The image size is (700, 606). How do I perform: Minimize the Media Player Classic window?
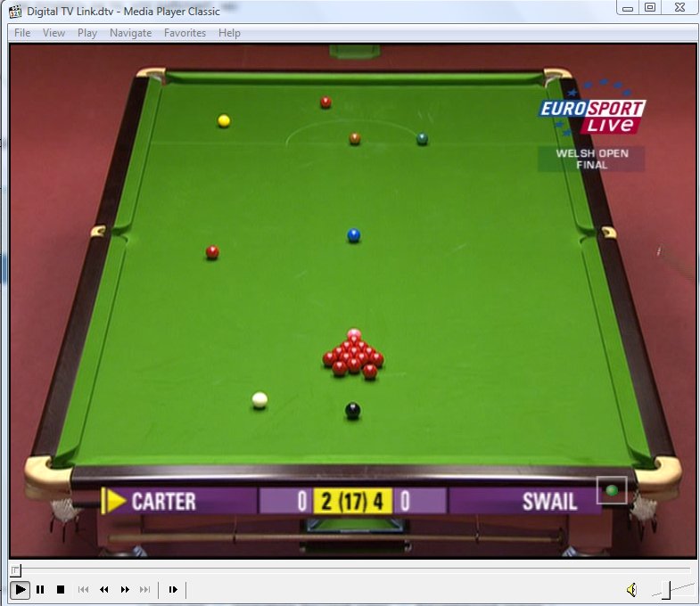628,8
